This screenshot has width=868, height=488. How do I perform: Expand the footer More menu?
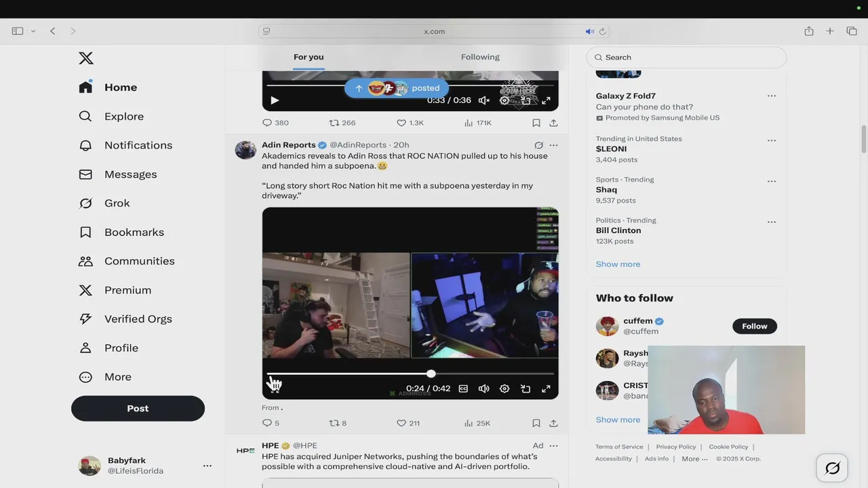(x=694, y=459)
